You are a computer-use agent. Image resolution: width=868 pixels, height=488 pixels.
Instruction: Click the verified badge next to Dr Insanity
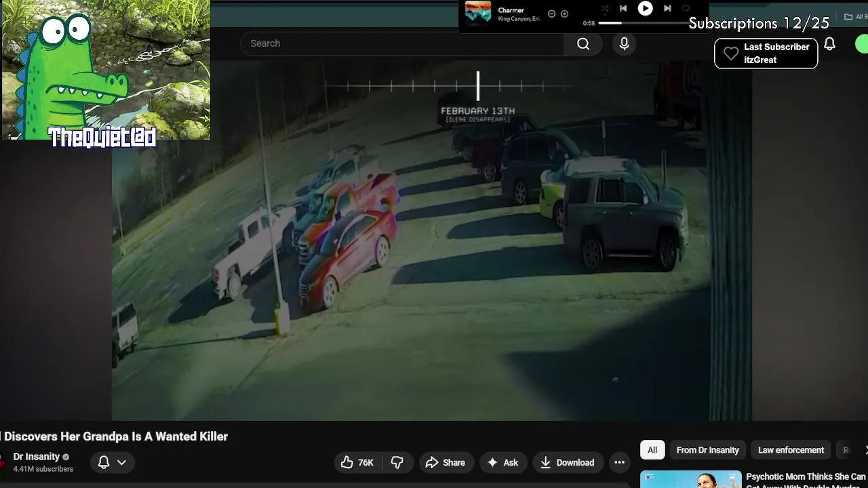click(x=66, y=457)
